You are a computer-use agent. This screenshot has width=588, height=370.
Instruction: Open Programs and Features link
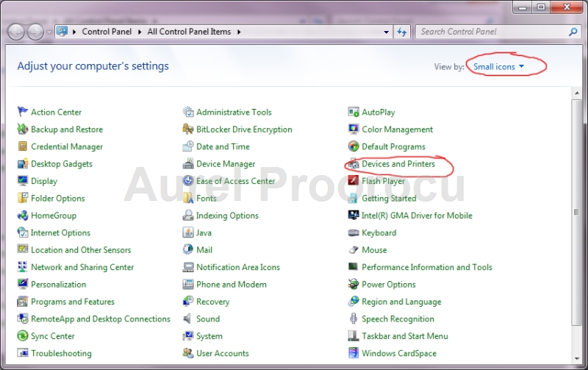tap(73, 302)
